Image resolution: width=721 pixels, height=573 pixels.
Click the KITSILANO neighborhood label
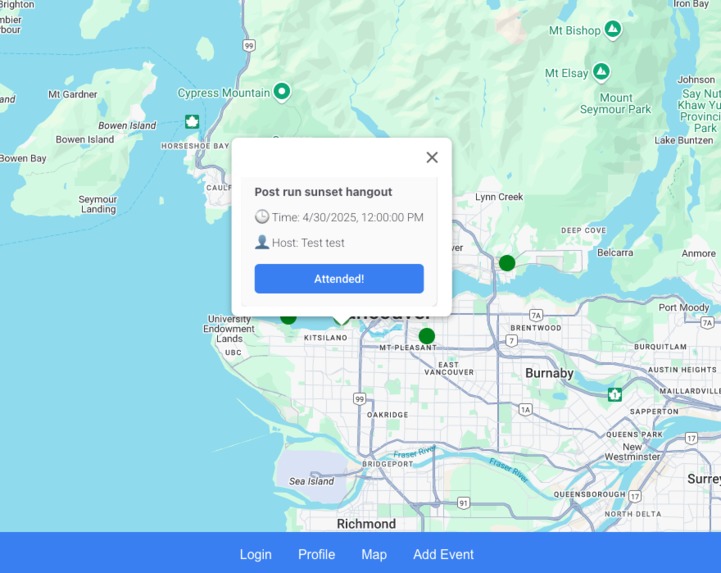click(x=326, y=338)
